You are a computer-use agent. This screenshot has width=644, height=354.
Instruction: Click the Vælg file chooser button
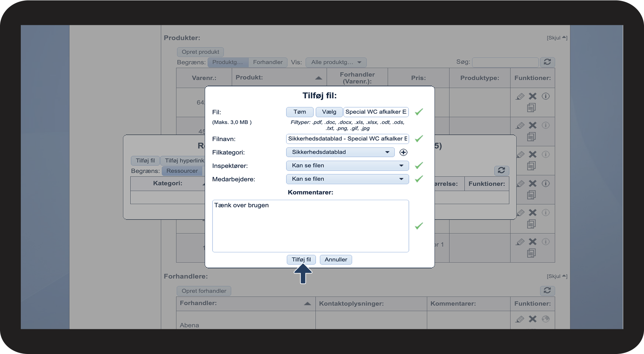tap(329, 112)
